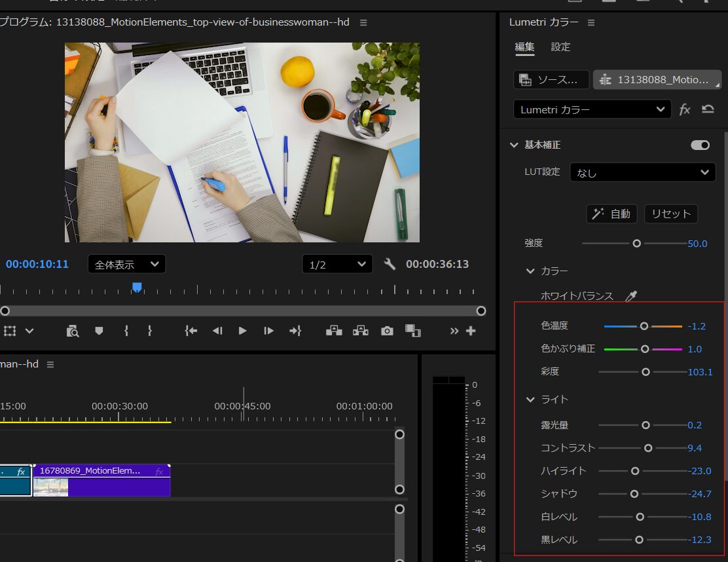Click the Go to In point icon
728x562 pixels.
click(x=191, y=331)
